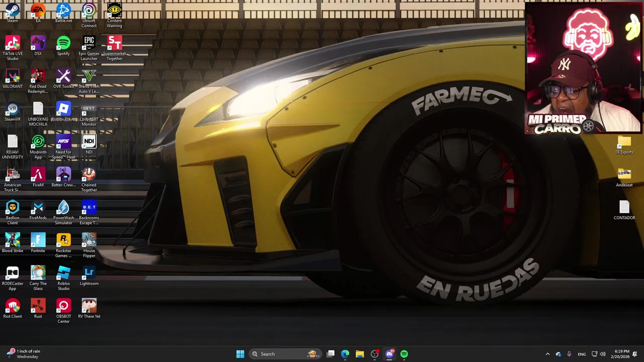Open Spotify from the taskbar
Image resolution: width=644 pixels, height=362 pixels.
[x=404, y=354]
